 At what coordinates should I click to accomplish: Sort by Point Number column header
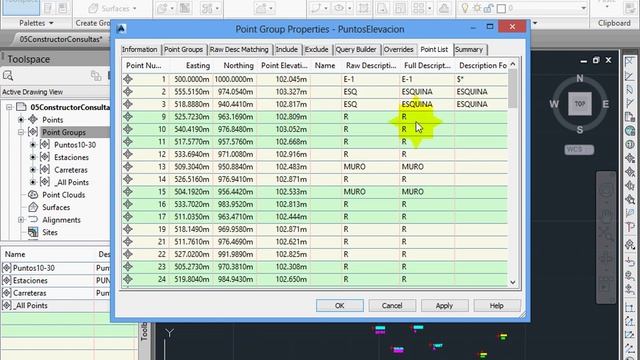click(144, 65)
